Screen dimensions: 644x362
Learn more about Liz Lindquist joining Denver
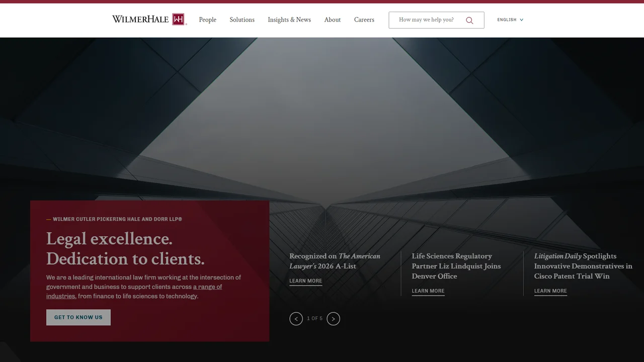(x=428, y=291)
